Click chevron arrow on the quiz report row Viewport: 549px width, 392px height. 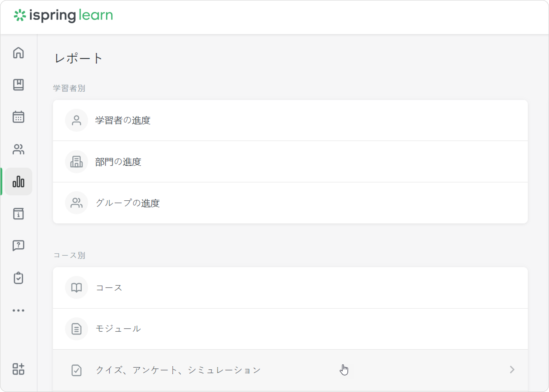512,370
